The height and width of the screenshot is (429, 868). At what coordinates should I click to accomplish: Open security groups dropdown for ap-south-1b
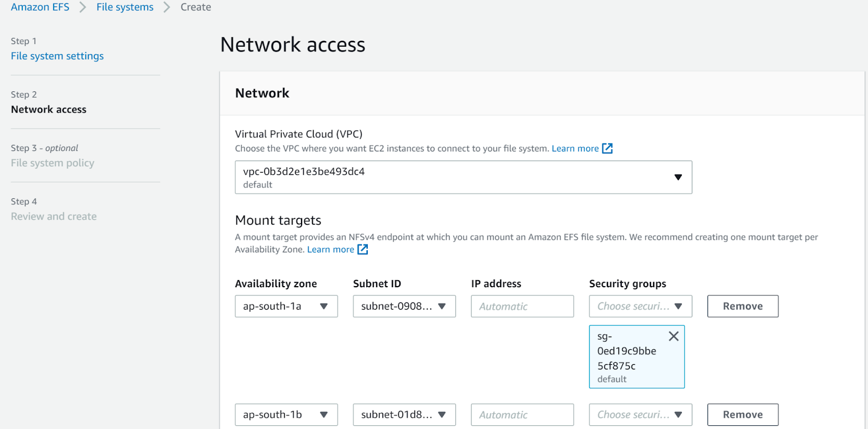(640, 414)
